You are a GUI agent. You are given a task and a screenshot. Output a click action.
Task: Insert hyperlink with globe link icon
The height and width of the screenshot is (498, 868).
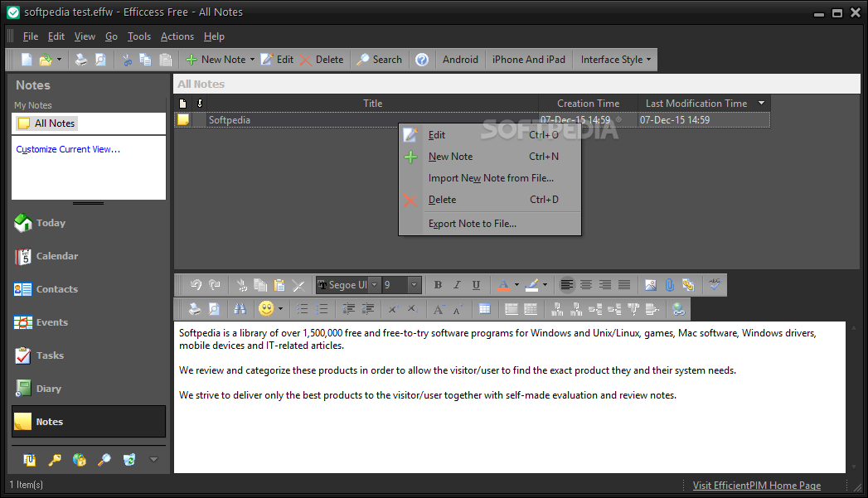678,309
